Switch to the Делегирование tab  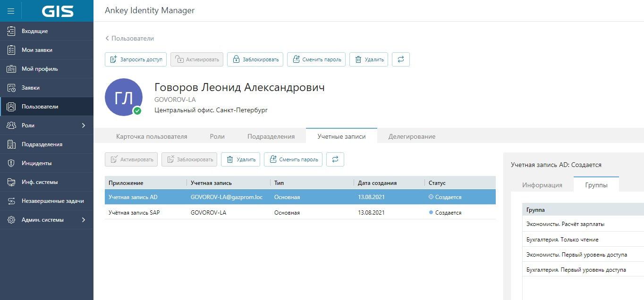click(412, 136)
